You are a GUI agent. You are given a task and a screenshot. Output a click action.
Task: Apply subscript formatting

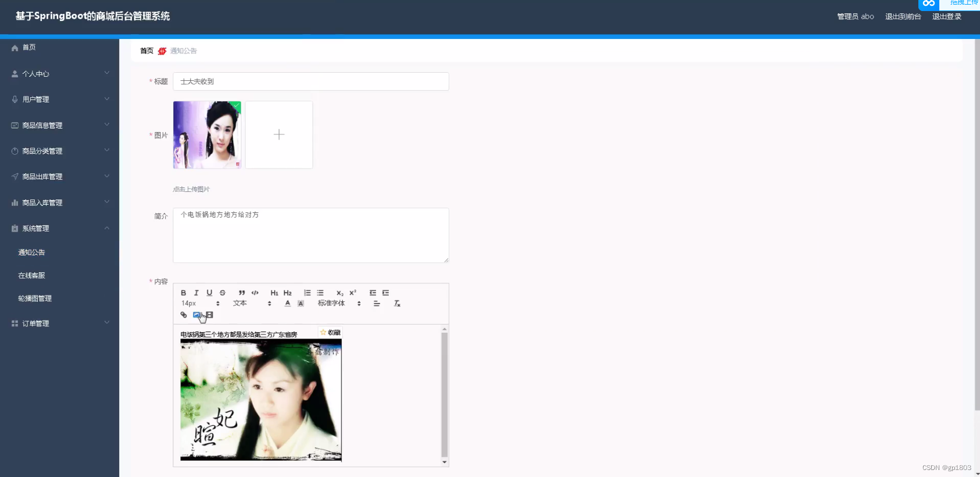click(340, 293)
